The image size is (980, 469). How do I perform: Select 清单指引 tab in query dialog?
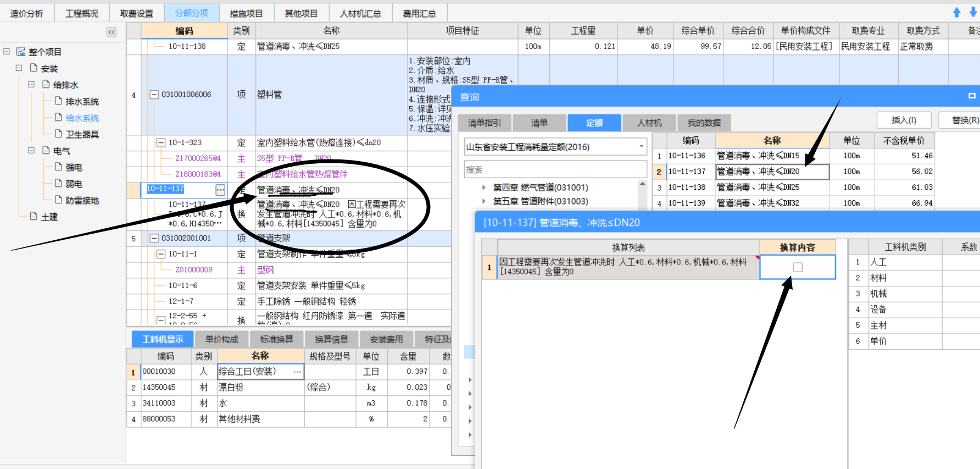(484, 123)
